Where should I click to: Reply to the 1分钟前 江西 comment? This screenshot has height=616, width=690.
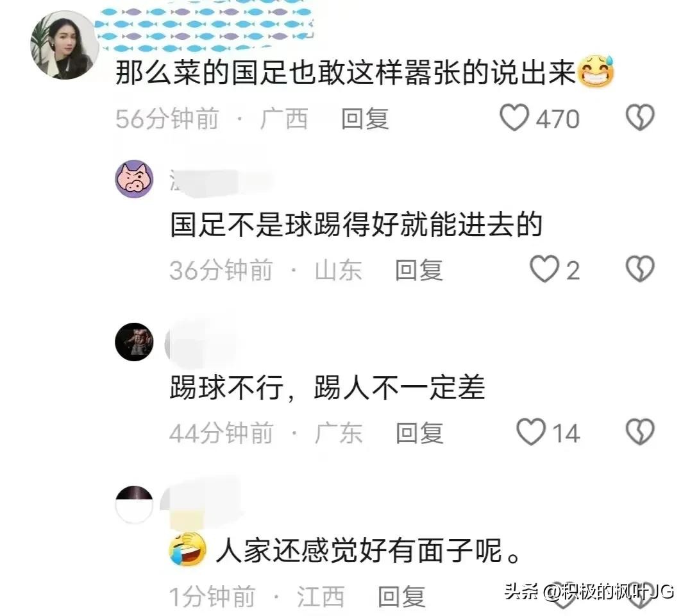(x=402, y=597)
